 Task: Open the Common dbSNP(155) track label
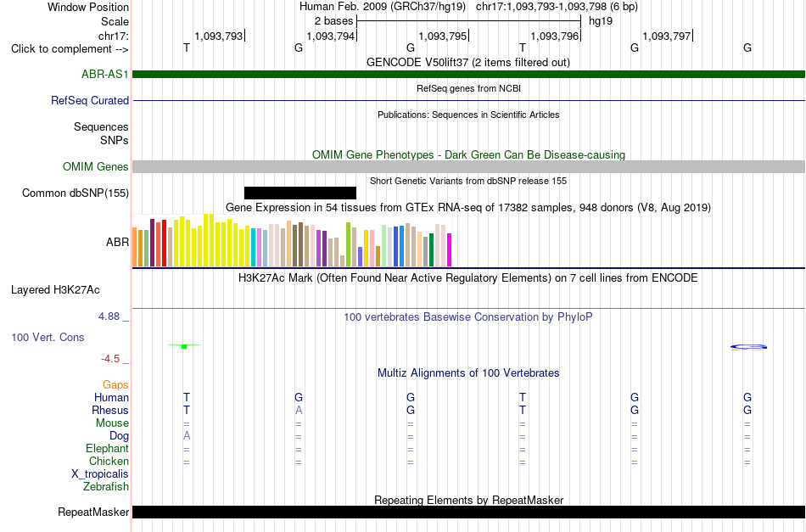(76, 193)
